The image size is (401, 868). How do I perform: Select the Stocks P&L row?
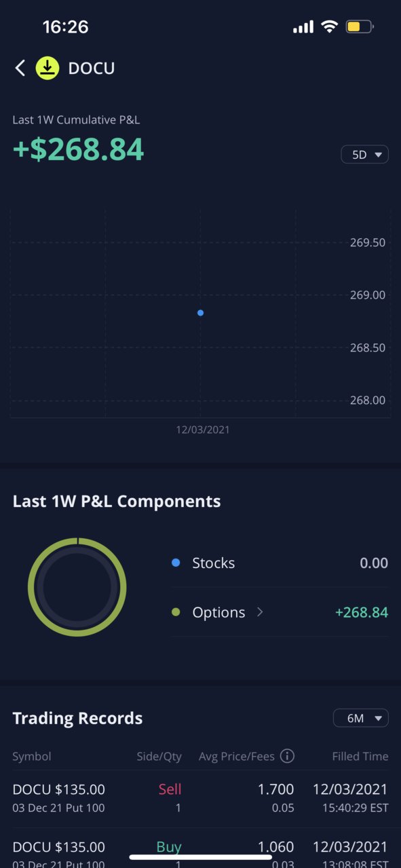[x=280, y=563]
